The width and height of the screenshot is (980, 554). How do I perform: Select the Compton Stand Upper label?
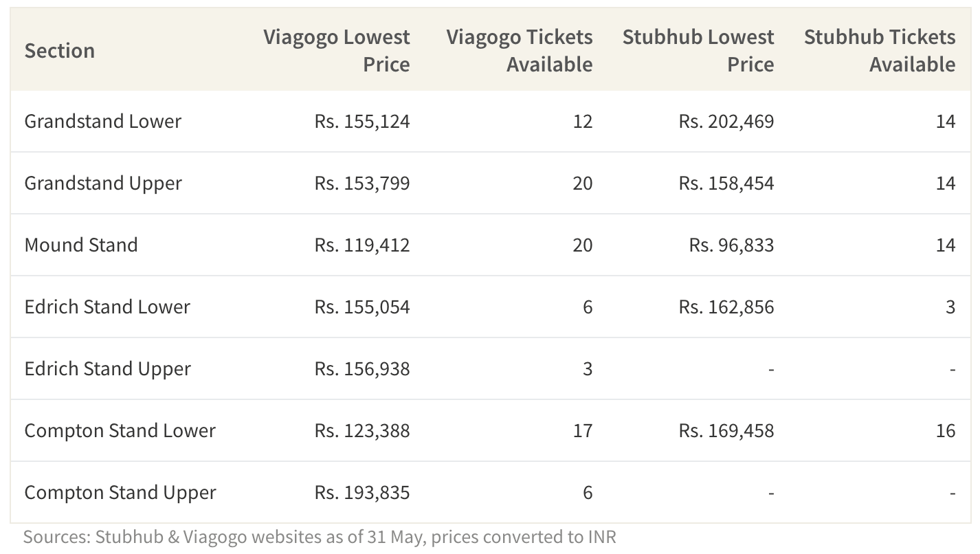tap(120, 493)
